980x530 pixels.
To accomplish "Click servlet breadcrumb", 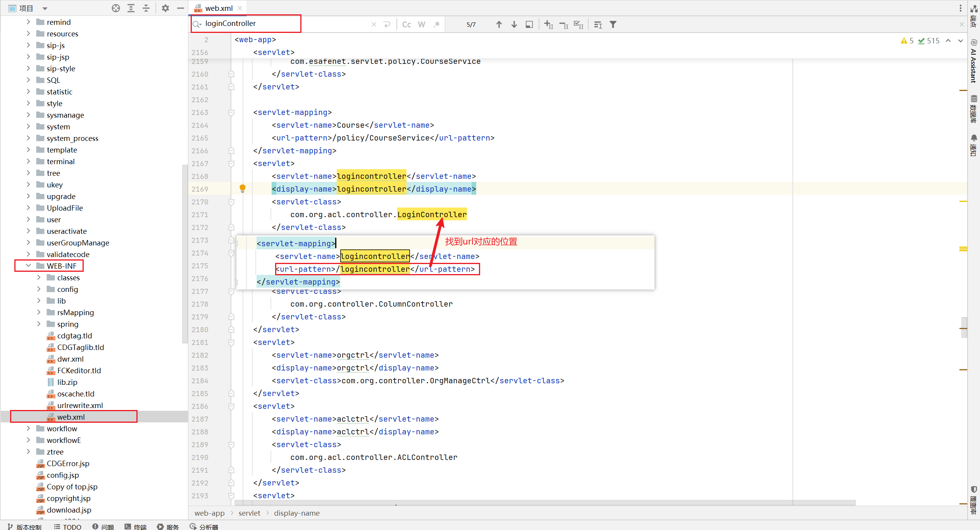I will coord(249,513).
